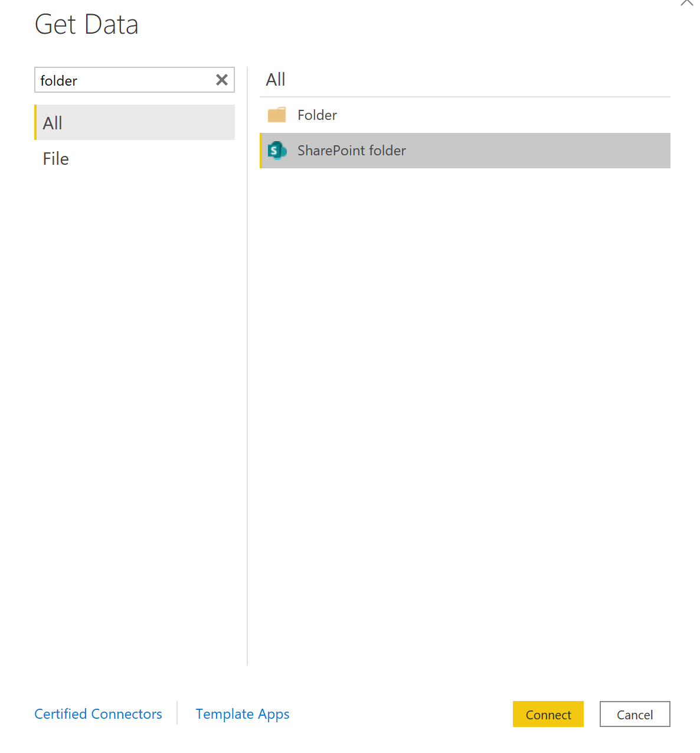Click empty results area below SharePoint folder
This screenshot has width=700, height=753.
[x=465, y=384]
